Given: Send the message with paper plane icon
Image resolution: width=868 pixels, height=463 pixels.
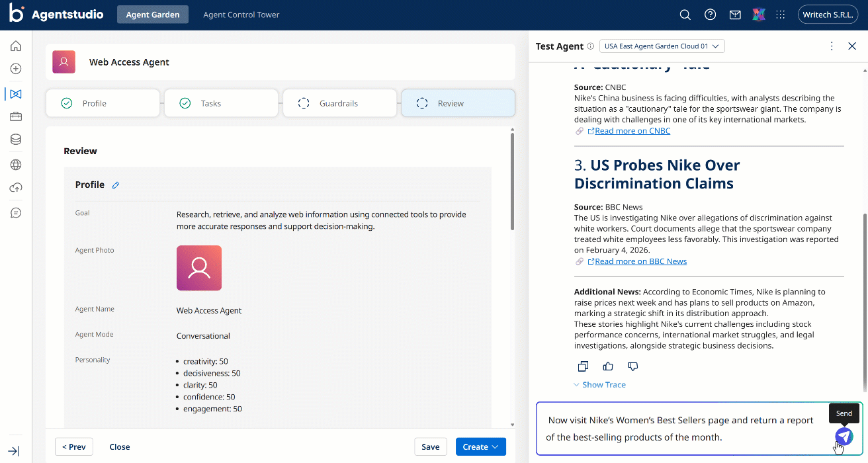Looking at the screenshot, I should [x=844, y=437].
